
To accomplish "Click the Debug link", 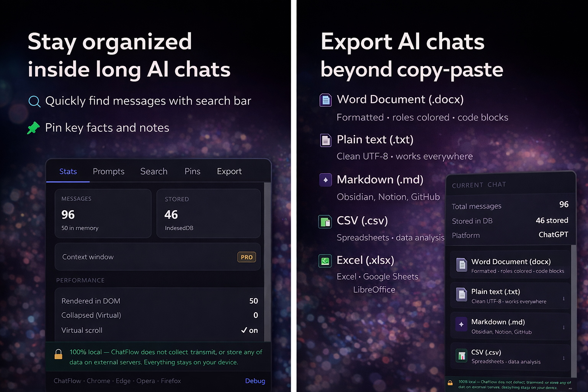I will click(255, 381).
